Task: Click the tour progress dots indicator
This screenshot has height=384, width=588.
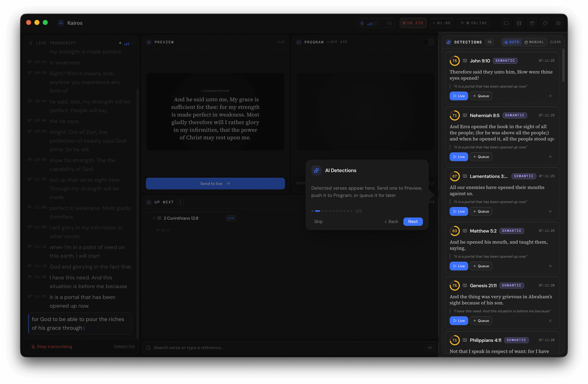Action: (332, 211)
